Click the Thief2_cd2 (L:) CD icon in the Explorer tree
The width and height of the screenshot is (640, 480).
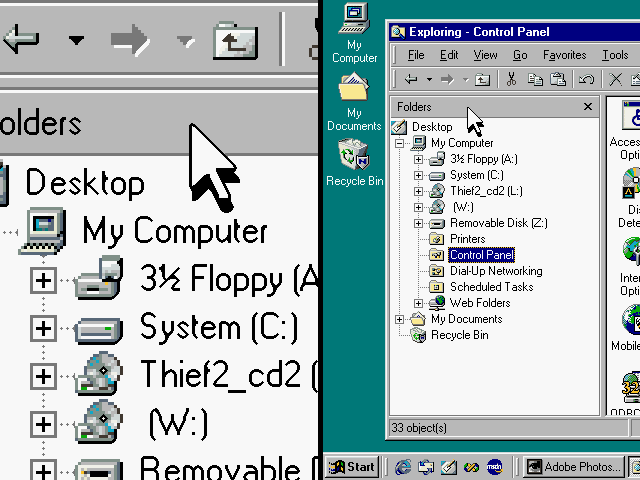tap(437, 191)
